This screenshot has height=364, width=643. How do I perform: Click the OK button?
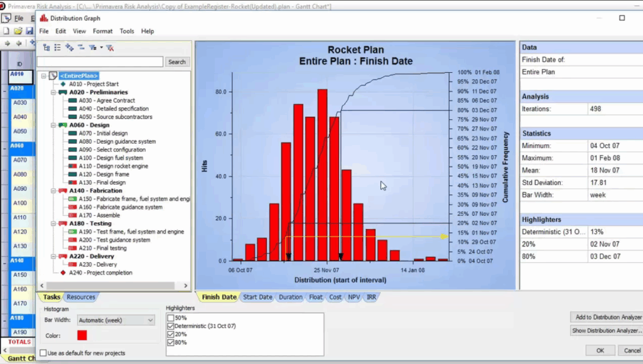tap(600, 350)
